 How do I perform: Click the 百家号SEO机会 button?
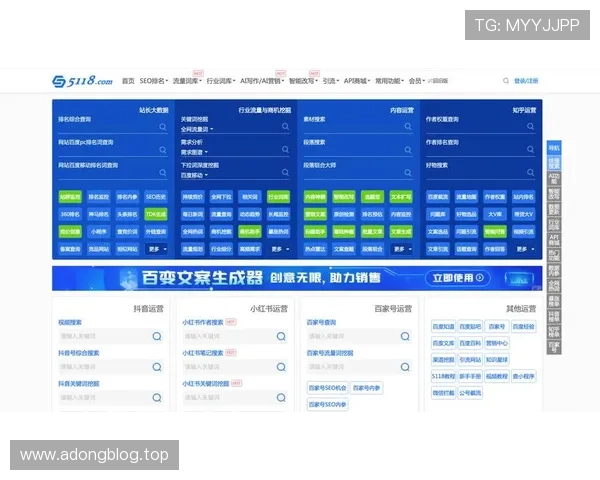[x=328, y=388]
